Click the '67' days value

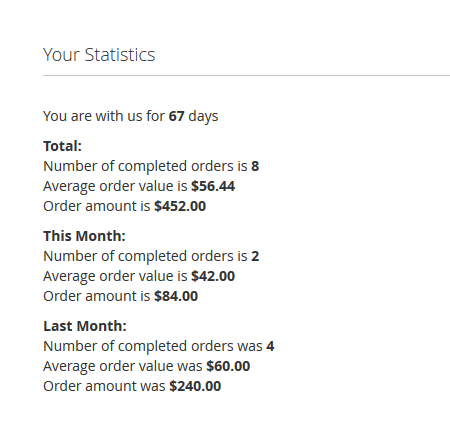click(x=176, y=116)
